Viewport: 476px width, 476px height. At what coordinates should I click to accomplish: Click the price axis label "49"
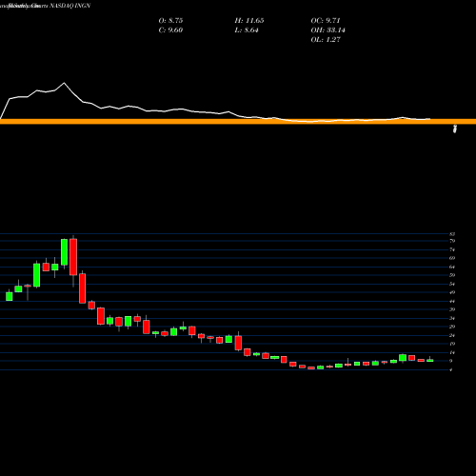[x=452, y=292]
